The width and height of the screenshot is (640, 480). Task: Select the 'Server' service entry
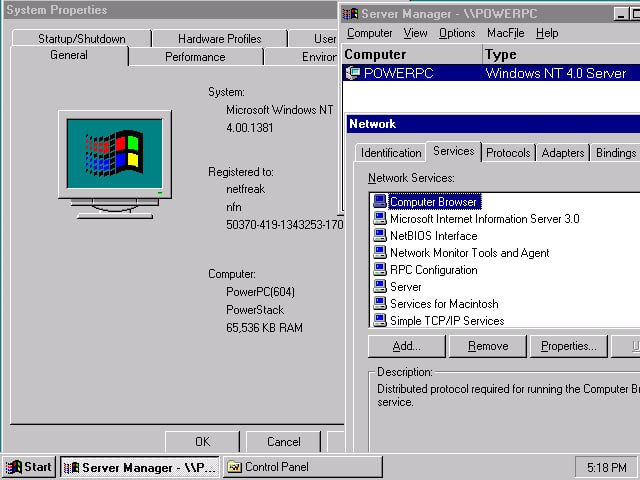405,287
